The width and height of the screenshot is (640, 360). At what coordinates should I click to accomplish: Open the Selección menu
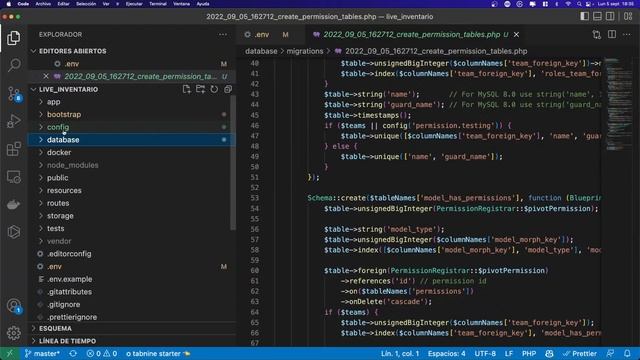point(86,4)
